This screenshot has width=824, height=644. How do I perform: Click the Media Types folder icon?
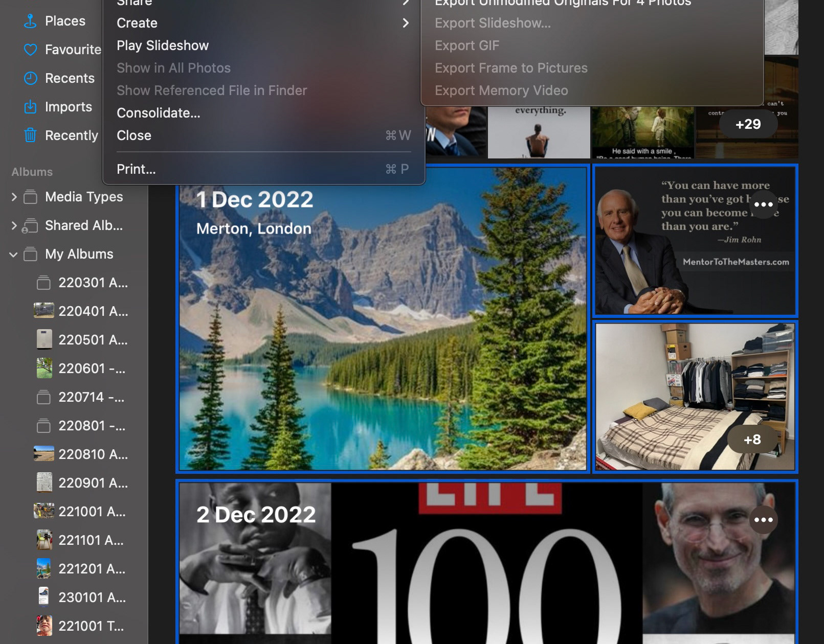coord(31,197)
